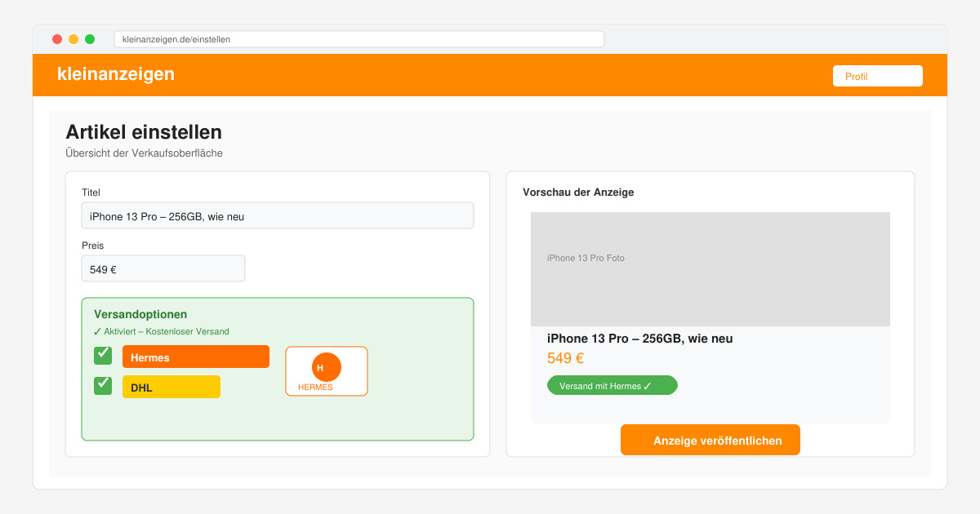
Task: Focus the Preis input field
Action: coord(163,268)
